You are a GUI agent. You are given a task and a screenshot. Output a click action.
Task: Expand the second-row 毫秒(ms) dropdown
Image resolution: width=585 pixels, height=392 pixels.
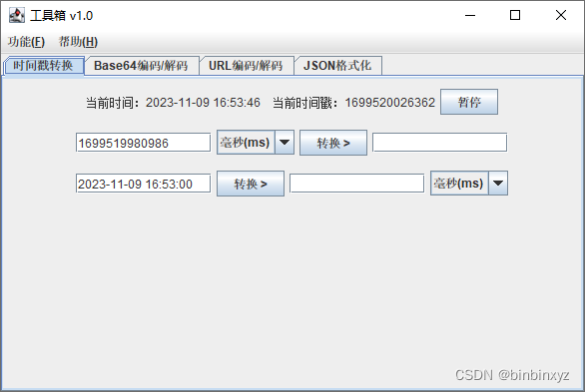[469, 183]
